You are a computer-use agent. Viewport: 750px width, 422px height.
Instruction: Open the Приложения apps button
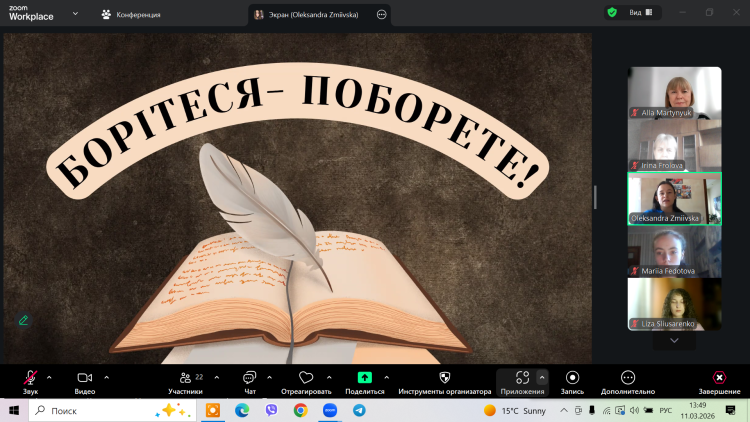click(522, 382)
